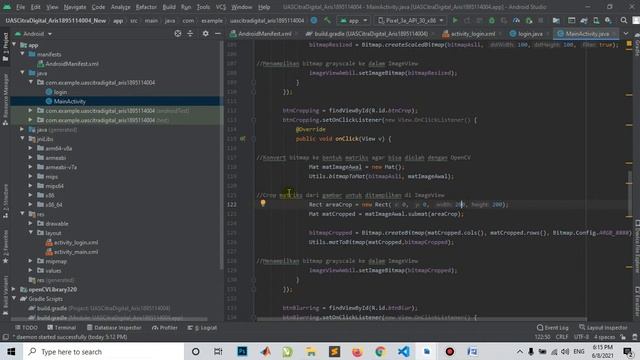Open Visual Studio Code from the taskbar
The width and height of the screenshot is (640, 360).
coord(403,351)
